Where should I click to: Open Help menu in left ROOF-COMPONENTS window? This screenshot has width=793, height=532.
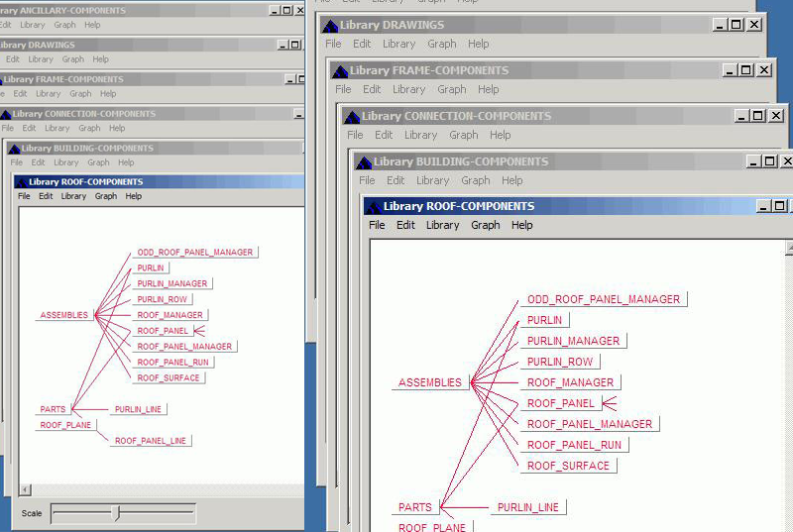134,196
